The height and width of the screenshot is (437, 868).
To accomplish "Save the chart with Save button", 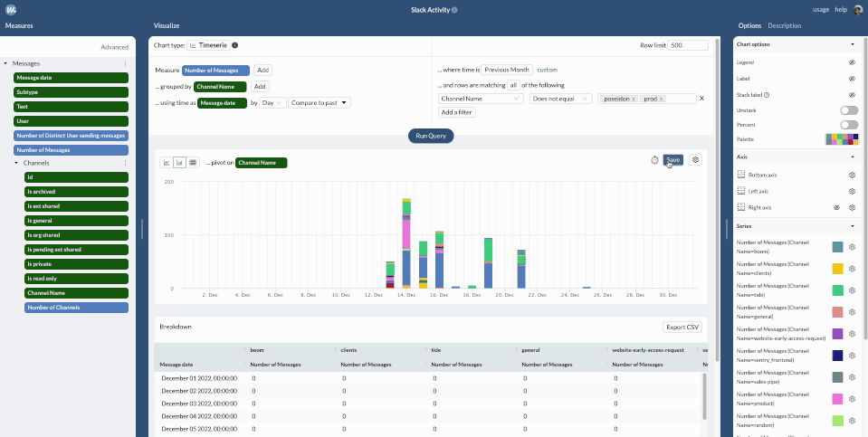I will pyautogui.click(x=673, y=160).
